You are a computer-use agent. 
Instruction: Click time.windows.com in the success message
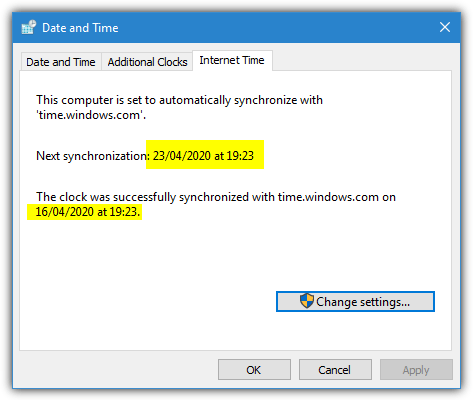click(x=328, y=197)
